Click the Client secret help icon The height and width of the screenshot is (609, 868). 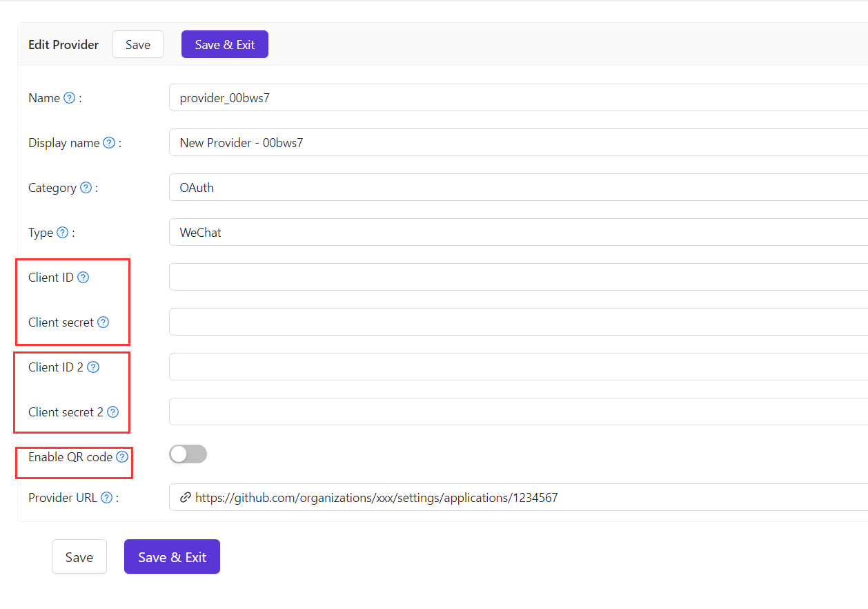(103, 322)
